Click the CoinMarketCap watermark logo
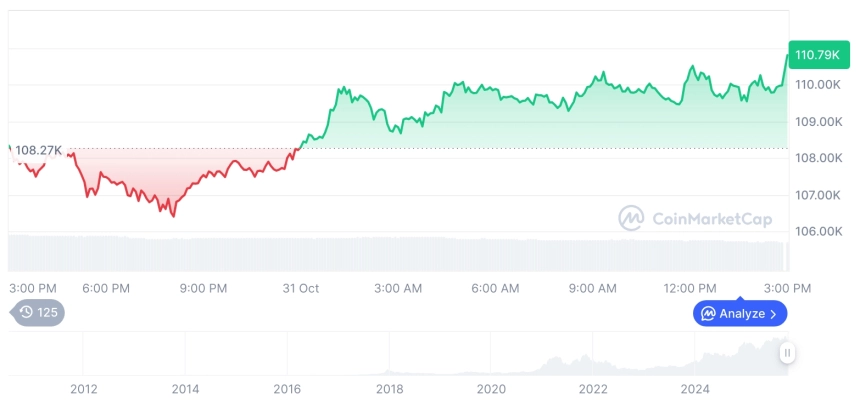860x401 pixels. 631,218
